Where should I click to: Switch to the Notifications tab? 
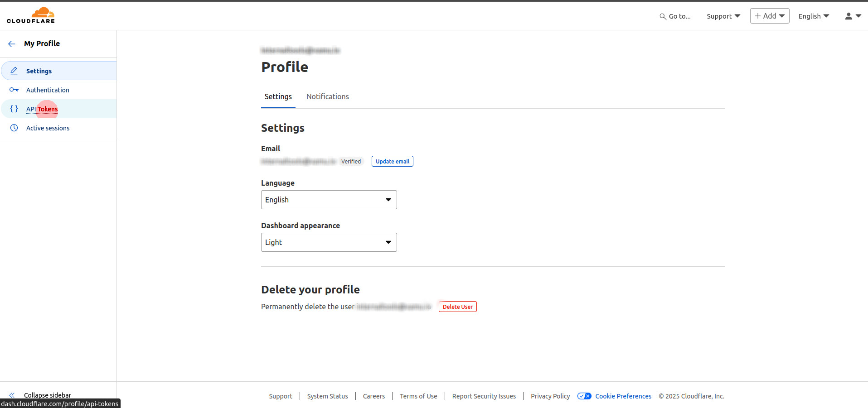pos(328,97)
